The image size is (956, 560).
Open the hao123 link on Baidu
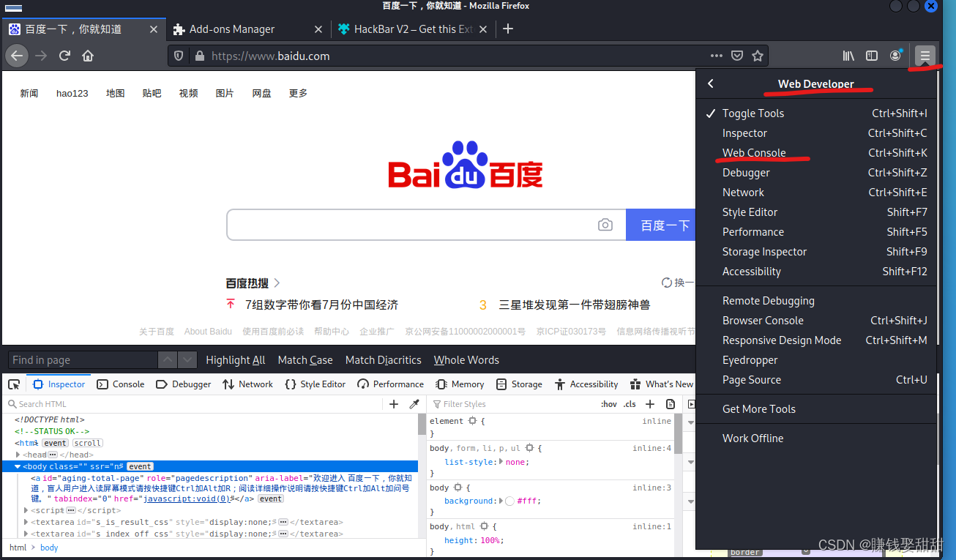pyautogui.click(x=72, y=93)
